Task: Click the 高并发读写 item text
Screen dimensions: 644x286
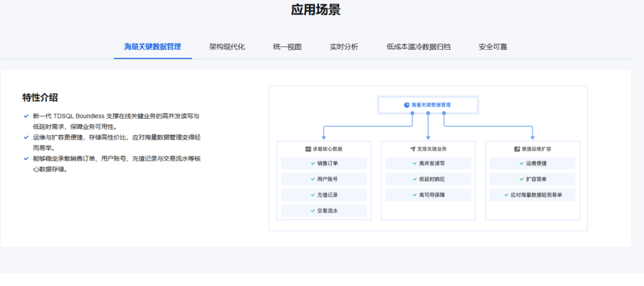Action: point(431,163)
